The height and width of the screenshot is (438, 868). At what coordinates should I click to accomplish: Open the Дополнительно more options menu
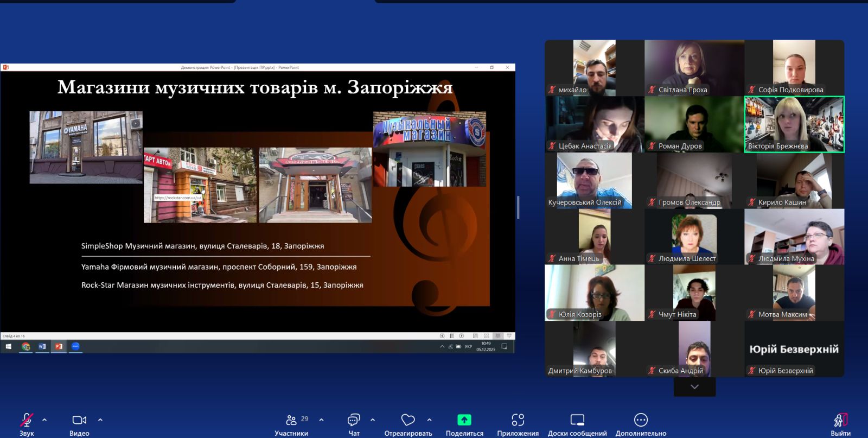[x=641, y=421]
